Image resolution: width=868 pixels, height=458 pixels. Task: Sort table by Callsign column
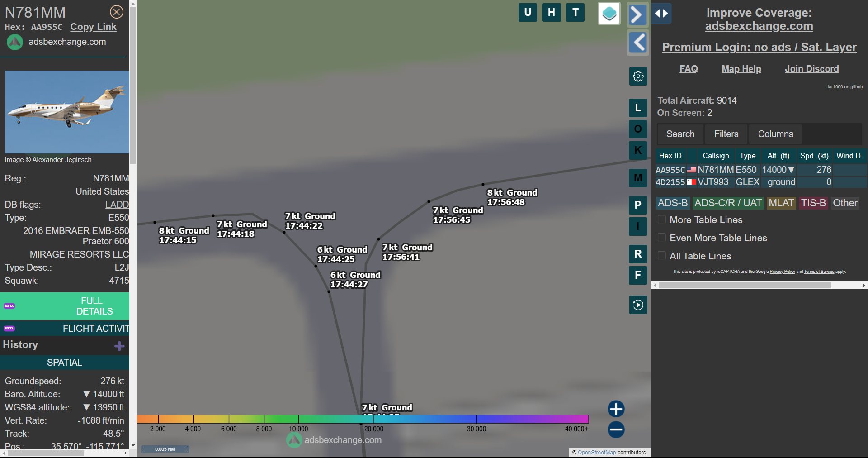715,156
